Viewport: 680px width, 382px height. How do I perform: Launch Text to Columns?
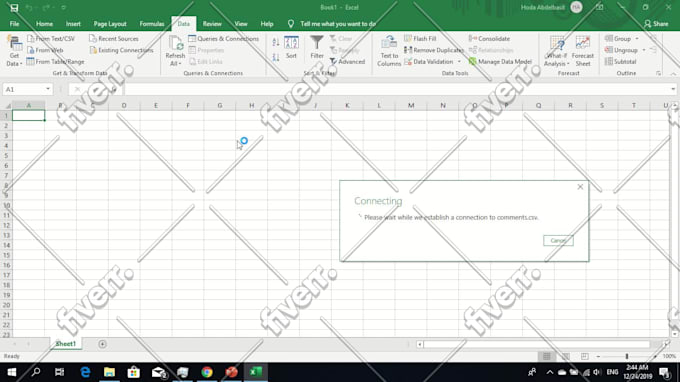[389, 51]
